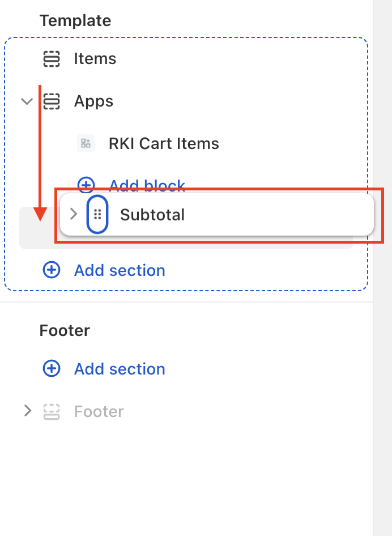Click the Apps section icon
The width and height of the screenshot is (392, 536).
[x=52, y=101]
